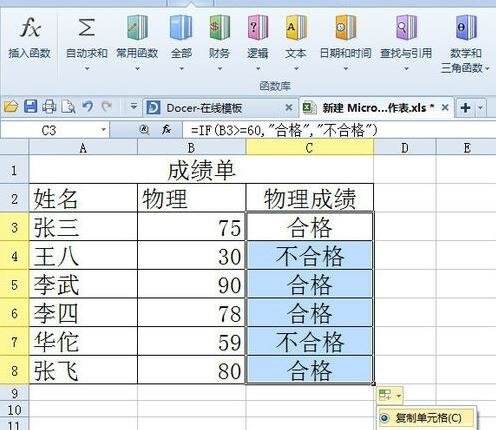This screenshot has width=496, height=430.
Task: Select column B header
Action: pos(191,148)
